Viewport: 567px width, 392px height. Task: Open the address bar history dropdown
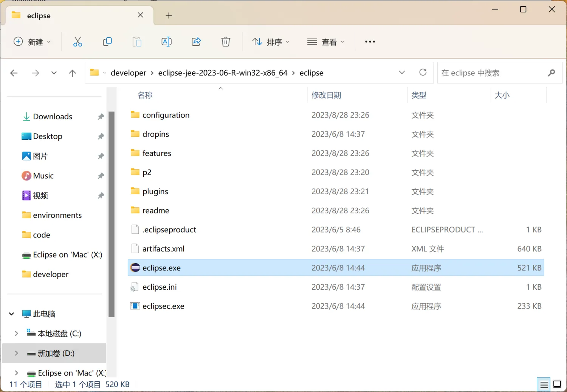pyautogui.click(x=402, y=73)
